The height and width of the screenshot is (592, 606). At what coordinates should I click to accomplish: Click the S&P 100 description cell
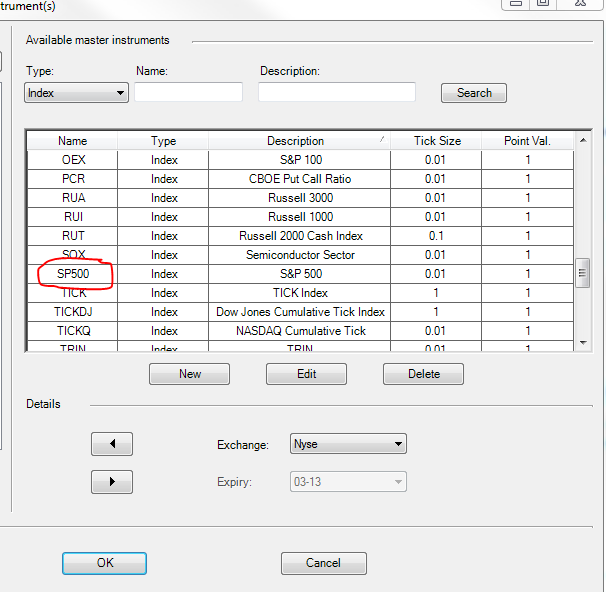point(300,160)
